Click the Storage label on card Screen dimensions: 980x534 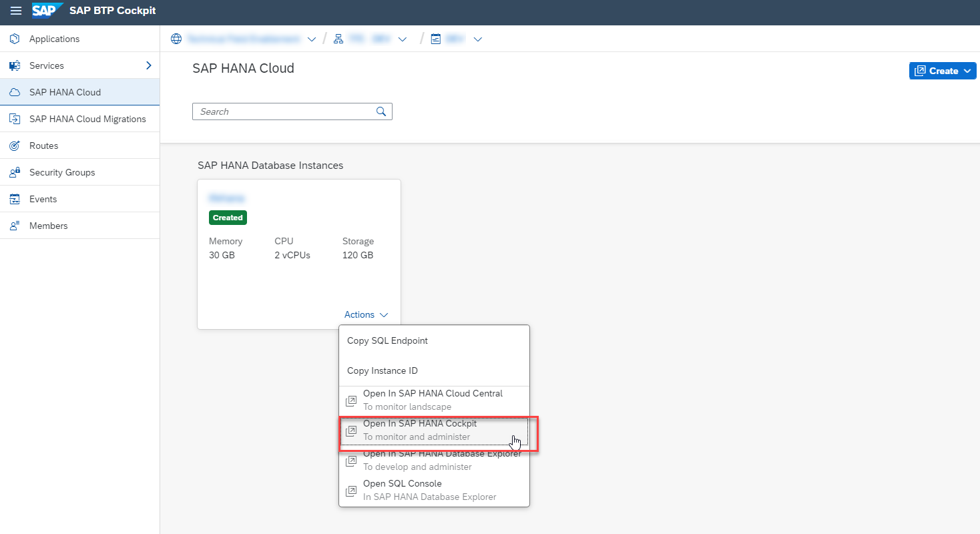coord(358,241)
